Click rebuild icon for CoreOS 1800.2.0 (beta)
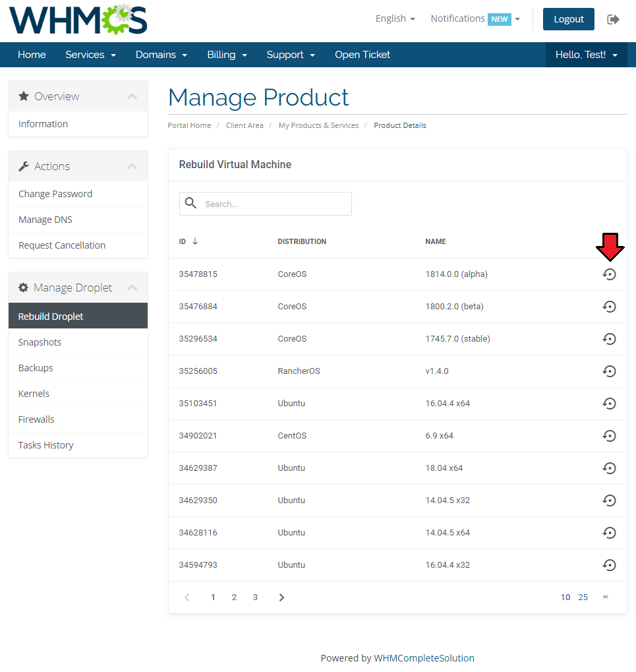Screen dimensions: 636x672 (x=609, y=307)
